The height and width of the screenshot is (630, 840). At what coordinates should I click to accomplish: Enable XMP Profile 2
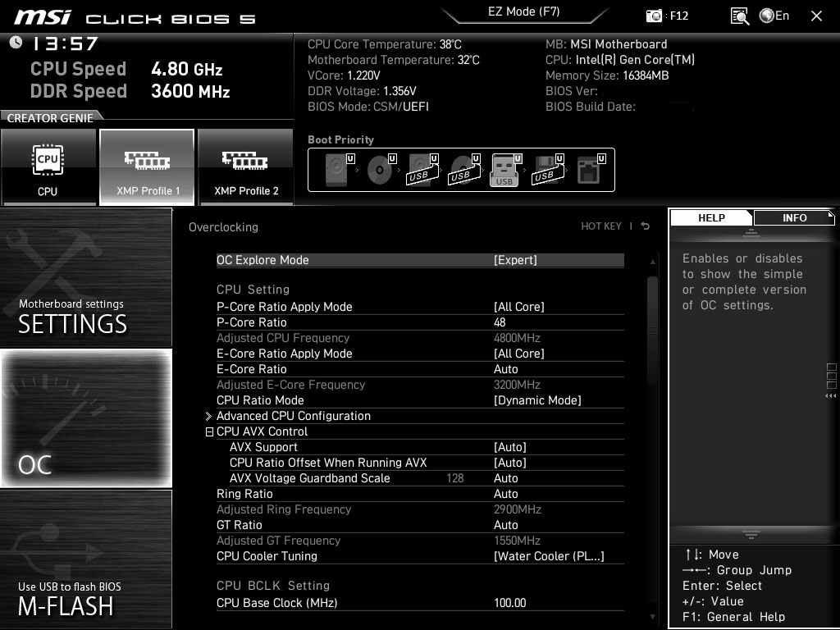tap(245, 167)
